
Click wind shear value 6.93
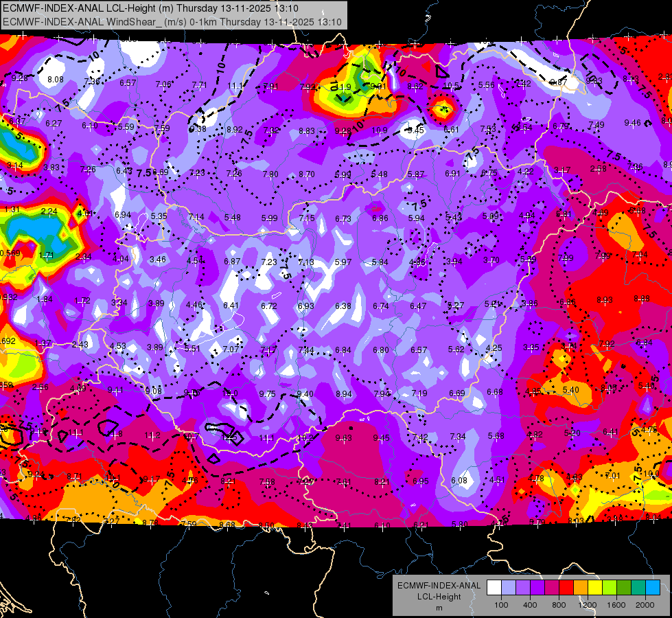305,306
